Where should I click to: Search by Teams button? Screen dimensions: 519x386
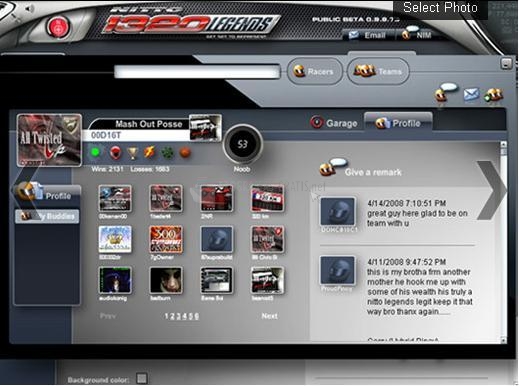click(x=378, y=71)
